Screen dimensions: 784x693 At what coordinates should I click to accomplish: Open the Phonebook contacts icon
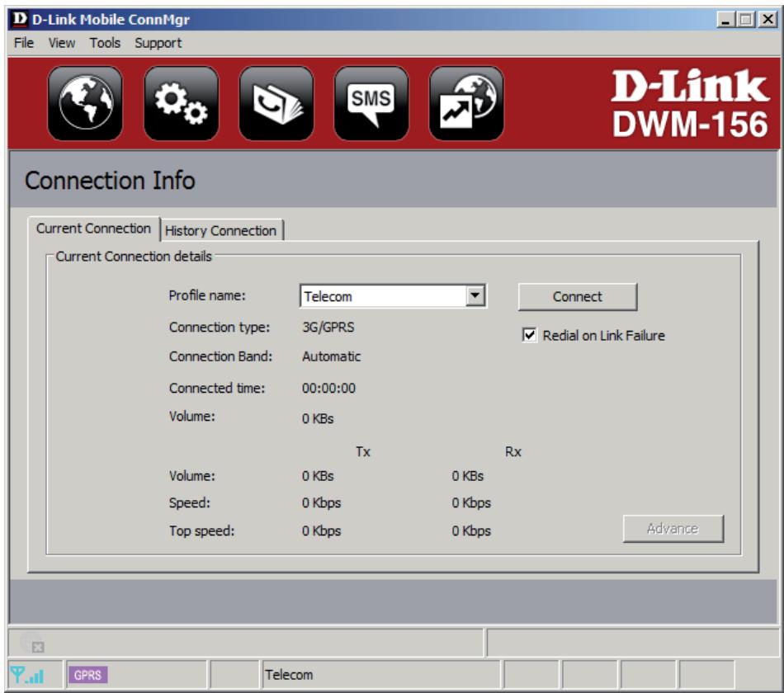pyautogui.click(x=276, y=103)
